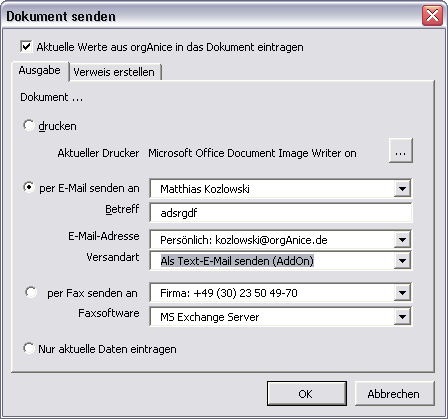
Task: Switch to the Verweis erstellen tab
Action: tap(114, 72)
